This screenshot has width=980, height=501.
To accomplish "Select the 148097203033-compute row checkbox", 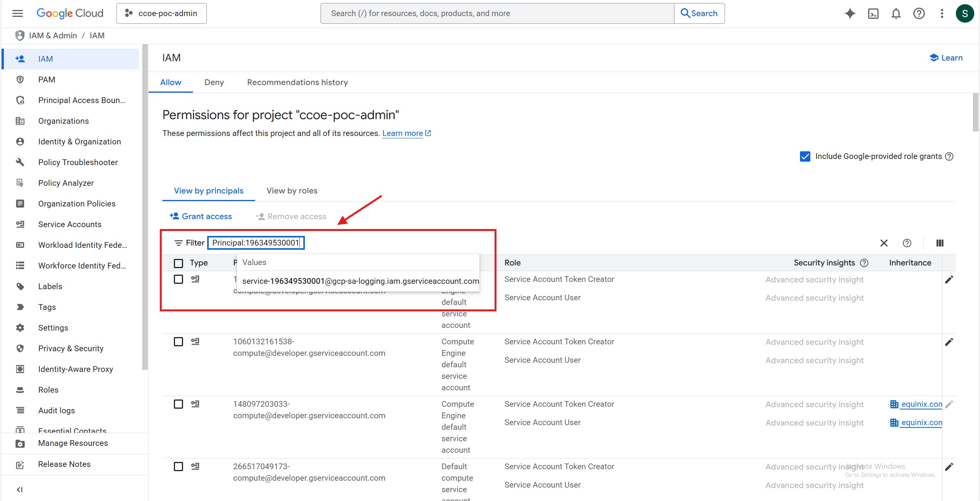I will tap(178, 404).
